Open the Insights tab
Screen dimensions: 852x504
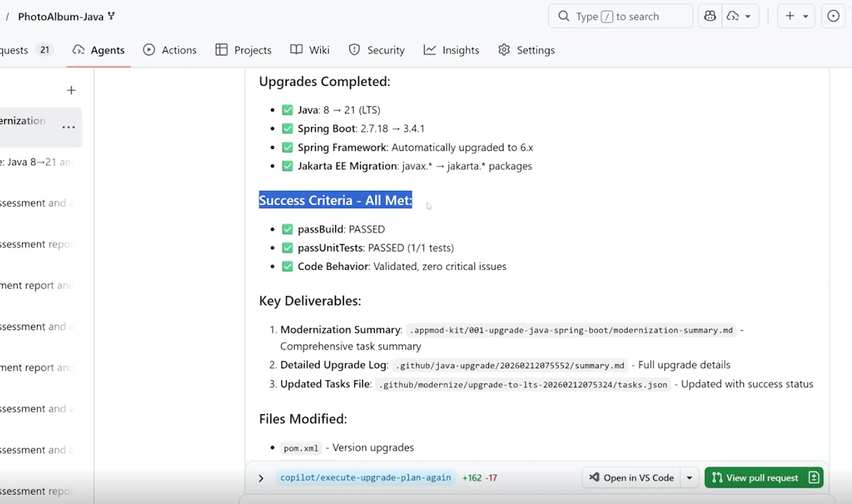tap(451, 50)
